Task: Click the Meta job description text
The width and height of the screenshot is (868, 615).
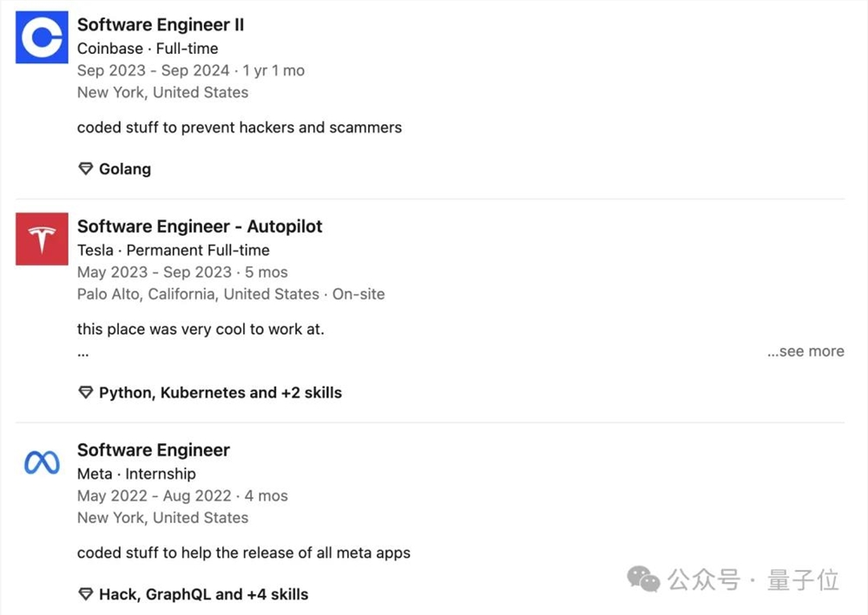Action: coord(244,553)
